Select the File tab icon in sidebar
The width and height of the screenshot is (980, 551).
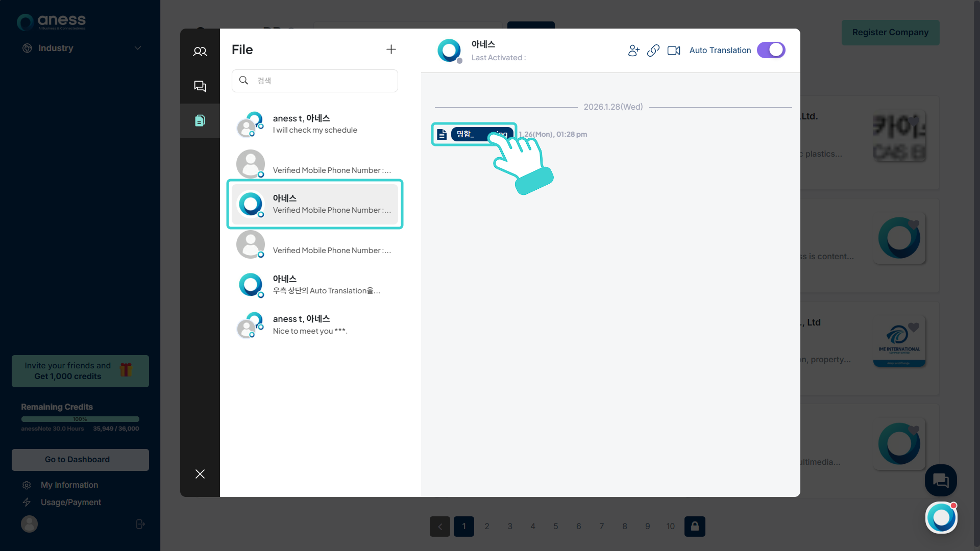200,120
